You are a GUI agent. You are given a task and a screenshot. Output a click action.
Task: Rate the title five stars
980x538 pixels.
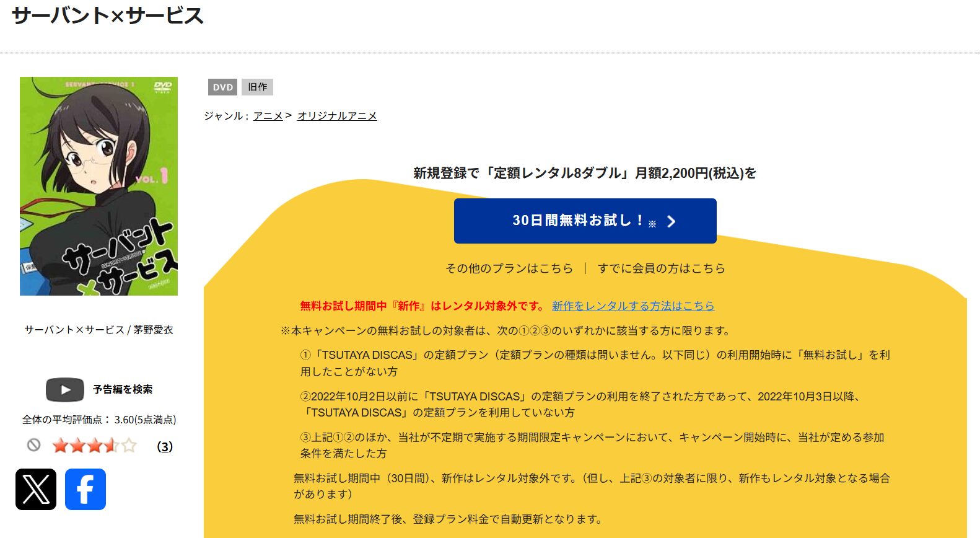[129, 446]
